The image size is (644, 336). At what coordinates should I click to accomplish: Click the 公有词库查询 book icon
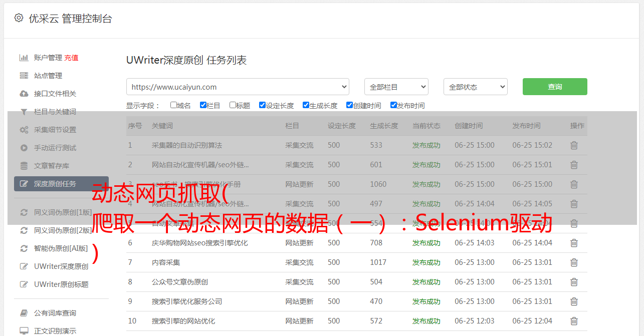(x=24, y=313)
